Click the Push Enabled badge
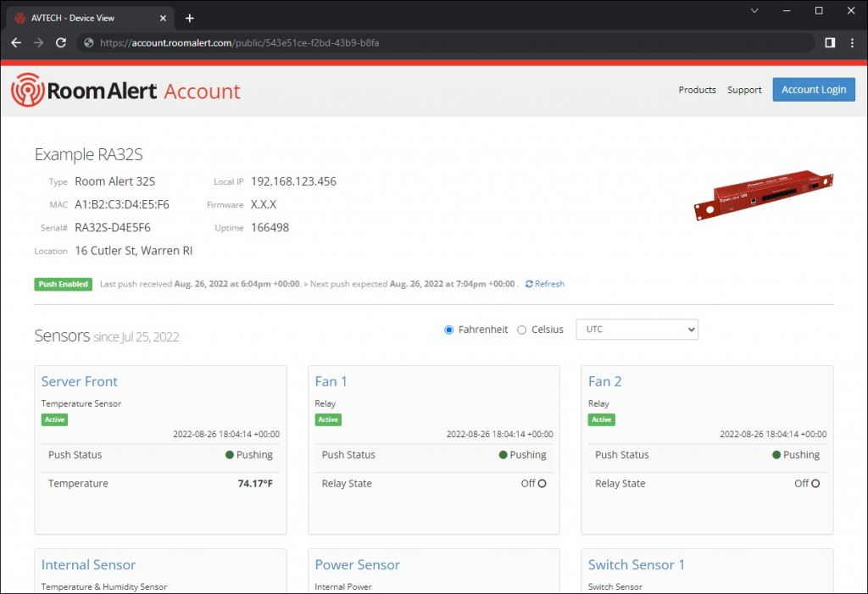Viewport: 868px width, 594px height. [x=62, y=284]
